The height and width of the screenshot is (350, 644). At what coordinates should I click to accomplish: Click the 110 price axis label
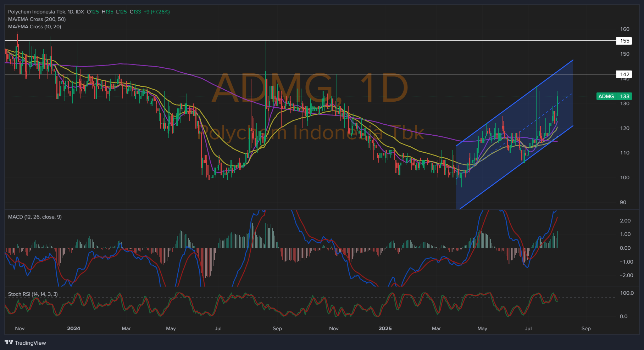click(x=625, y=153)
